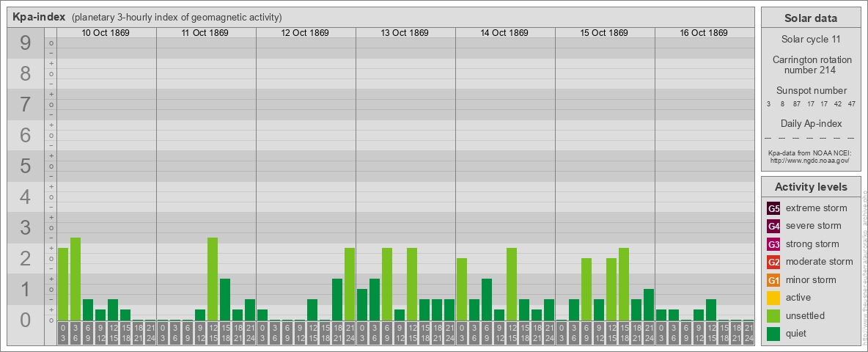
Task: Click the '13 Oct 1869' date header
Action: [405, 33]
